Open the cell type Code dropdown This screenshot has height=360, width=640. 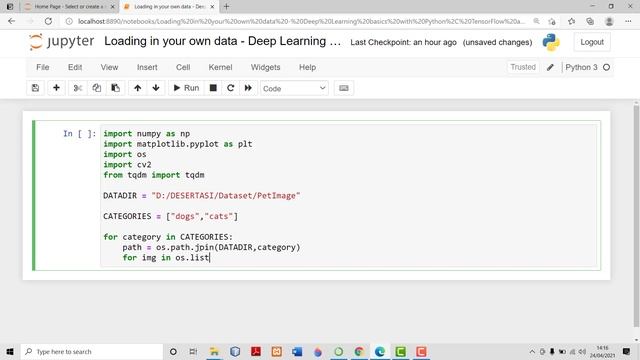(x=294, y=89)
